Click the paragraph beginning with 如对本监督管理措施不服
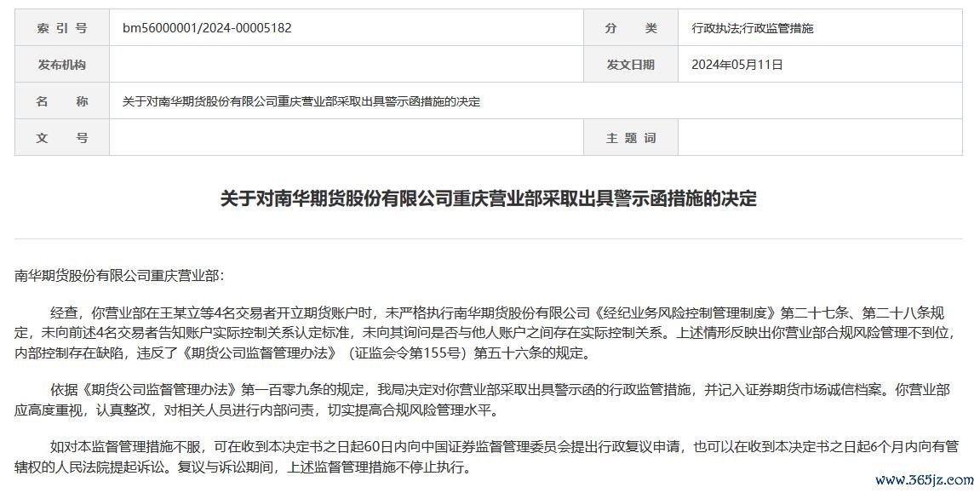The width and height of the screenshot is (980, 493). [489, 456]
